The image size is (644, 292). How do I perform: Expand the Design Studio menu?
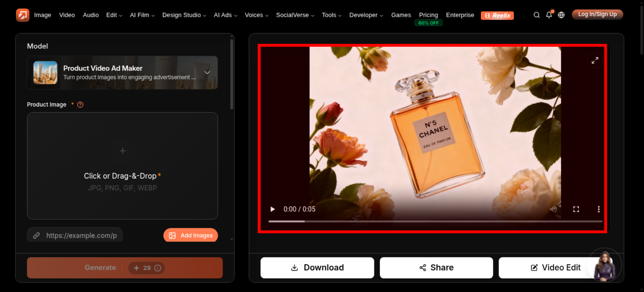point(184,15)
